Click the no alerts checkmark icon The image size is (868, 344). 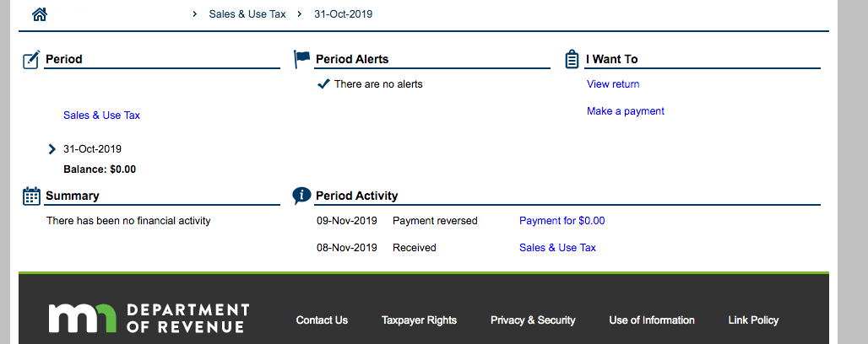[x=323, y=84]
